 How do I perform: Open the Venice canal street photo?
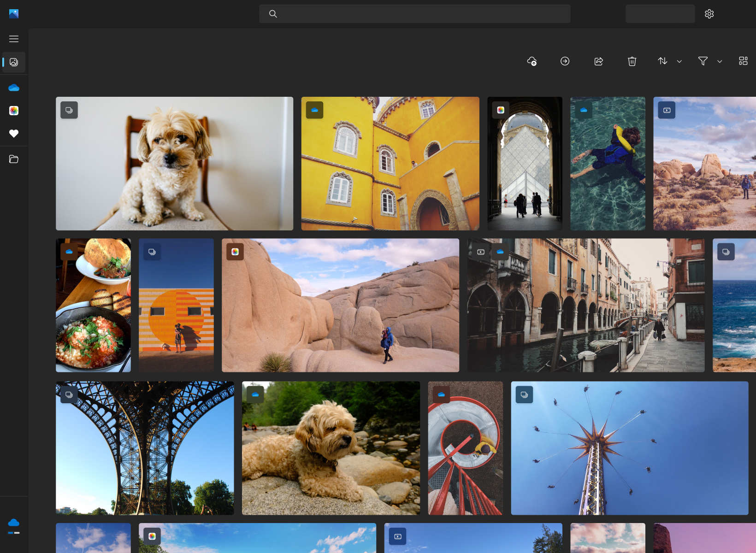click(x=586, y=305)
